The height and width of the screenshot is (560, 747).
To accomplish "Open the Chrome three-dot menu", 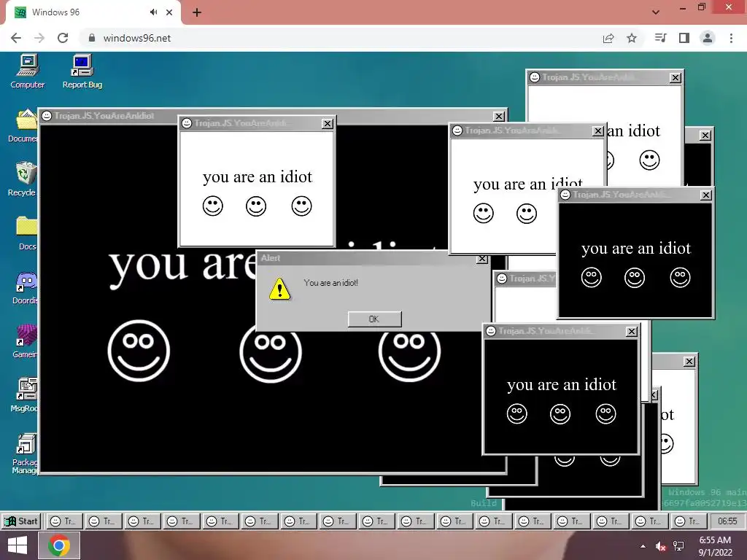I will [731, 38].
